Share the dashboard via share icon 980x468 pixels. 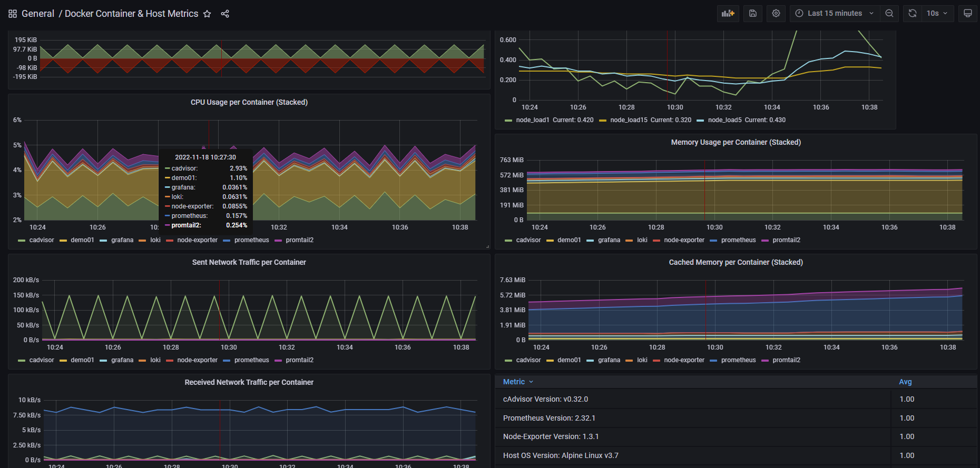click(225, 14)
